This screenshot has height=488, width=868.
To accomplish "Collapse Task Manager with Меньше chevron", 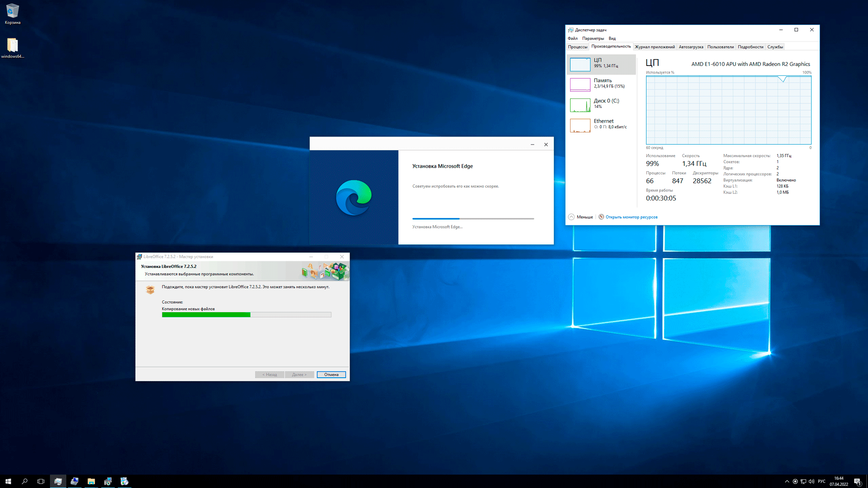I will (x=571, y=217).
